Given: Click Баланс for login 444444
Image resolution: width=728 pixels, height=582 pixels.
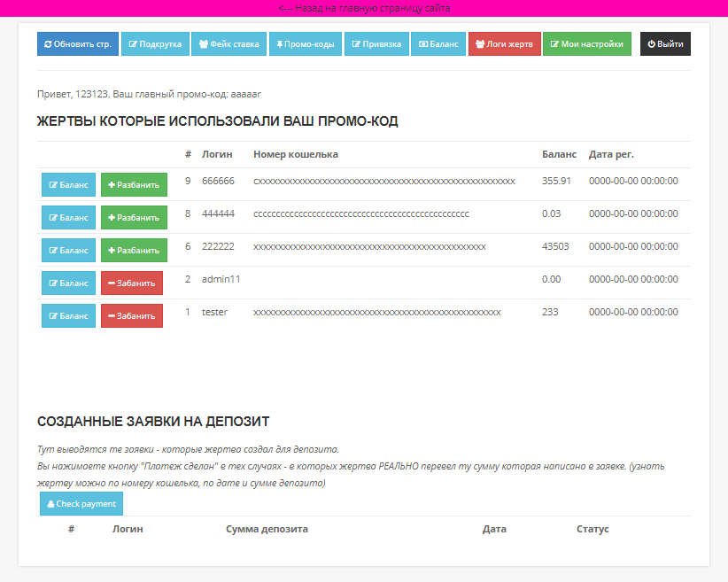Looking at the screenshot, I should pos(68,217).
